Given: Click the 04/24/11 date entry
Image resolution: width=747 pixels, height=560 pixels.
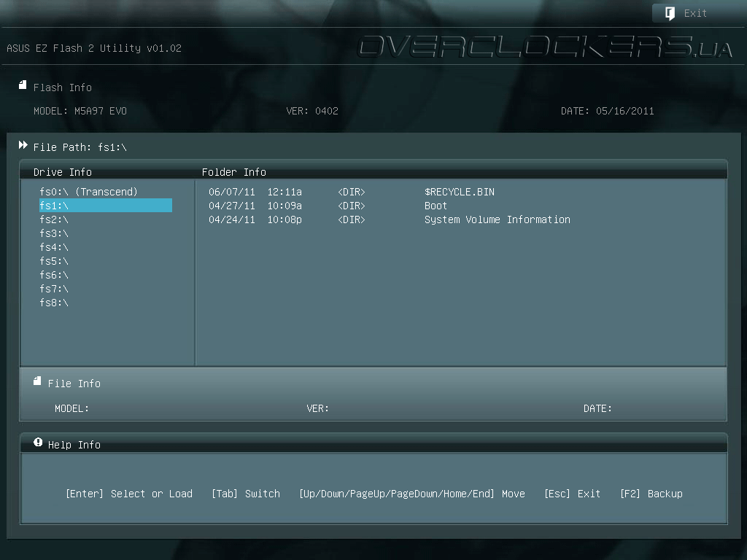Looking at the screenshot, I should 232,219.
